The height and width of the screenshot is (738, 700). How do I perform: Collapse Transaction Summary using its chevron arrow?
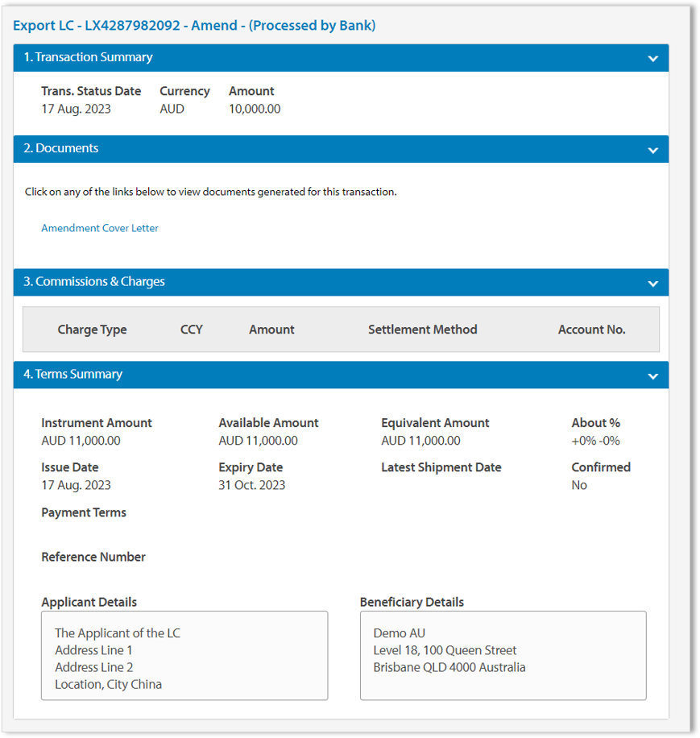point(652,59)
